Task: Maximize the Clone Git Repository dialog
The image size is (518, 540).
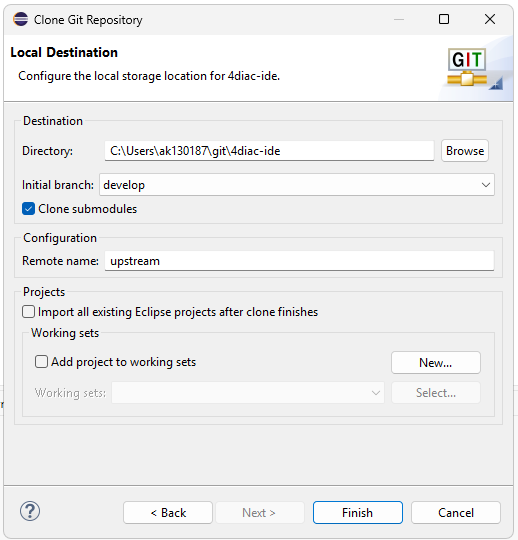Action: pyautogui.click(x=444, y=19)
